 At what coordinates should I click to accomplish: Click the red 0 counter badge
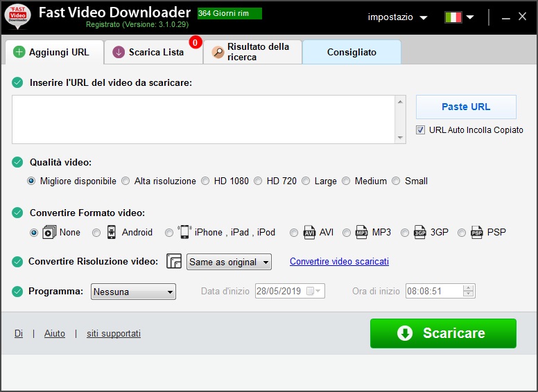pos(196,42)
